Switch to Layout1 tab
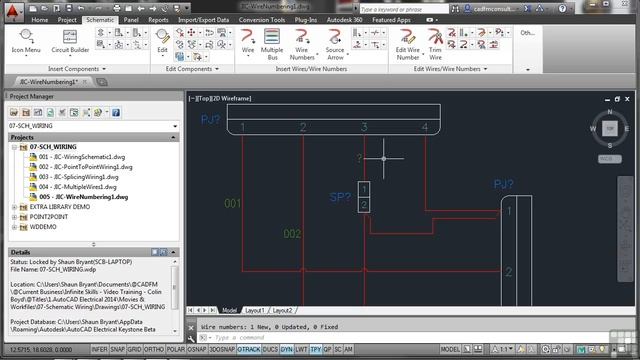Image resolution: width=640 pixels, height=360 pixels. 255,311
